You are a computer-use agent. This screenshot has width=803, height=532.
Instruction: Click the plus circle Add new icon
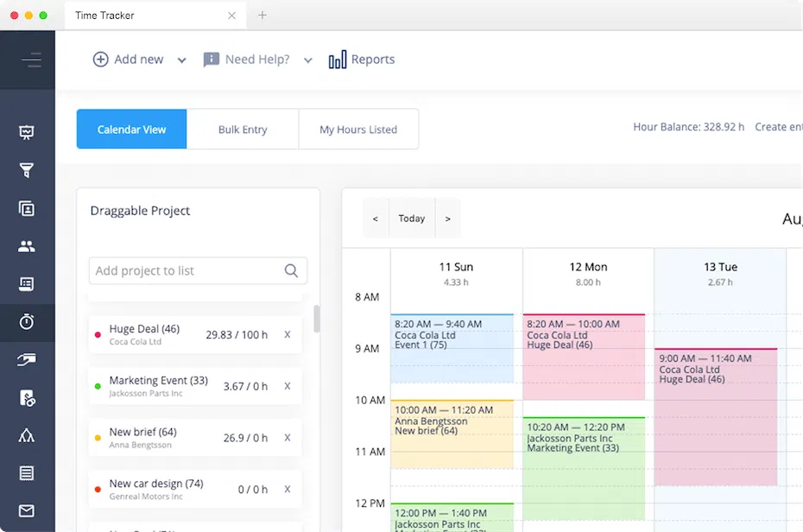pyautogui.click(x=100, y=60)
